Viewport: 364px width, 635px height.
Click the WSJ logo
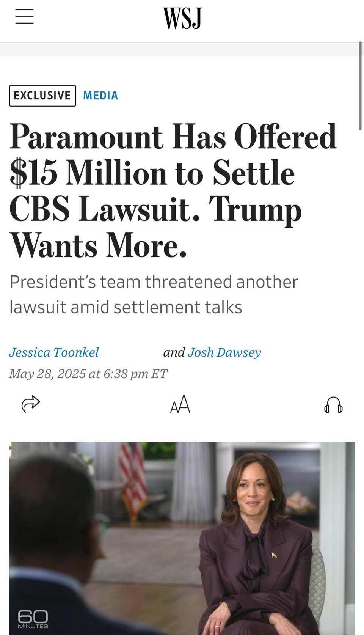click(x=182, y=18)
